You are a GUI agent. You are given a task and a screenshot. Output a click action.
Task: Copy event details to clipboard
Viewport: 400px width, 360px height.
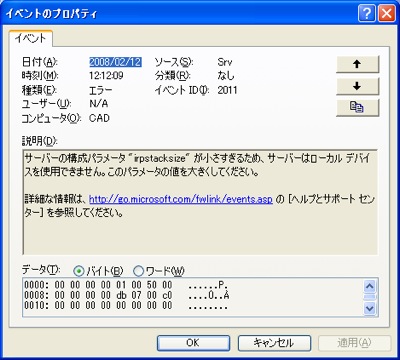pos(357,108)
